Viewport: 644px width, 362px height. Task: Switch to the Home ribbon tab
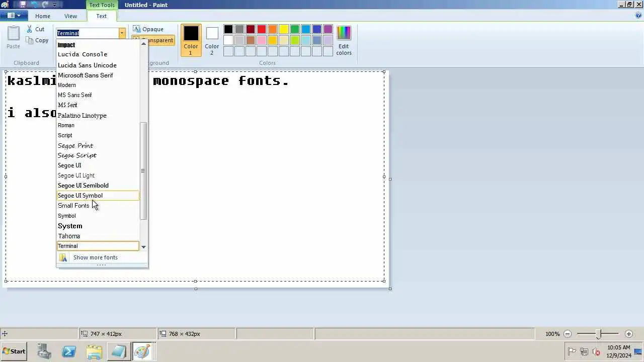(x=43, y=16)
